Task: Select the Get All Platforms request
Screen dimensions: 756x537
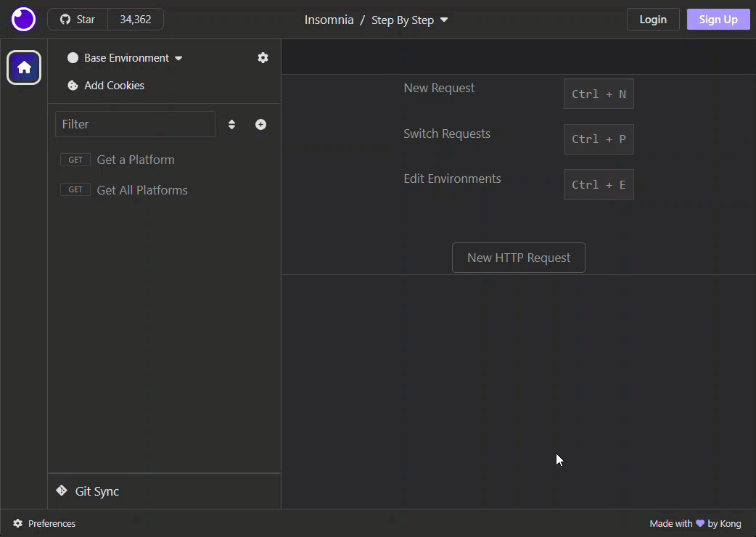Action: click(x=164, y=190)
